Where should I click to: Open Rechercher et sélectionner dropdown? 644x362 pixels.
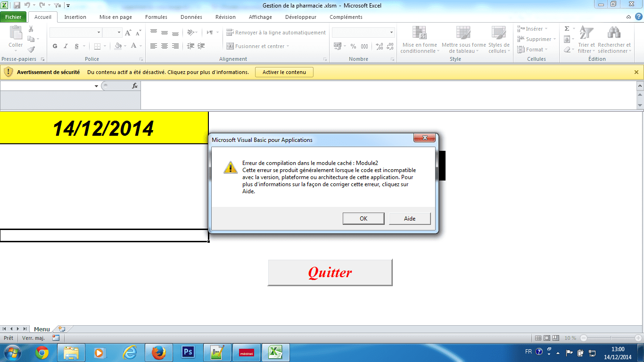pyautogui.click(x=614, y=40)
